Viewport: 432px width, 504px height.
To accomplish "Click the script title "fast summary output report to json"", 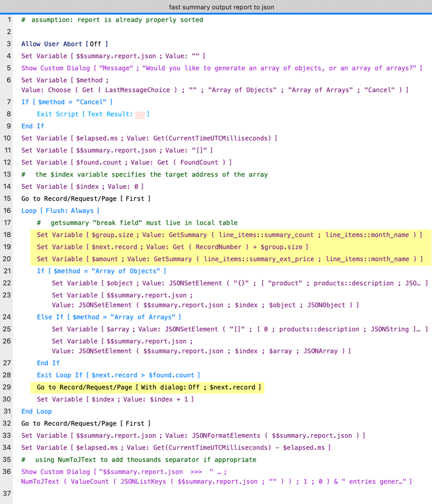I will (221, 7).
